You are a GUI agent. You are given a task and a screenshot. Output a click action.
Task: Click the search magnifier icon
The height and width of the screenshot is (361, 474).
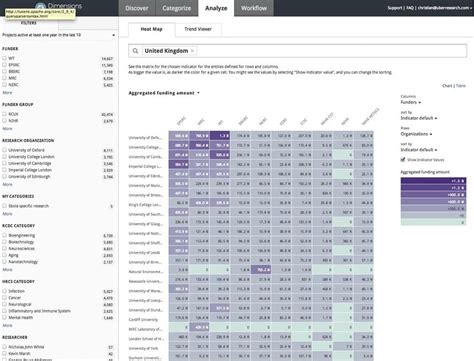pyautogui.click(x=135, y=51)
